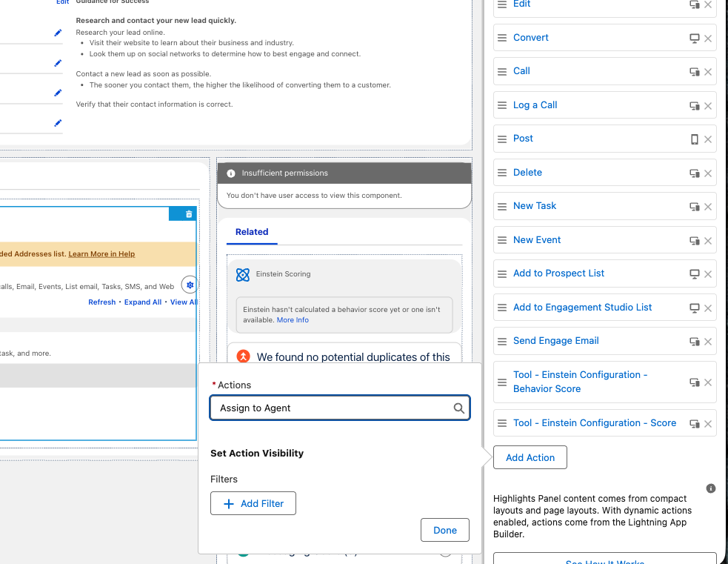Click the Delete desktop-and-phone device icon
This screenshot has height=564, width=728.
click(694, 173)
